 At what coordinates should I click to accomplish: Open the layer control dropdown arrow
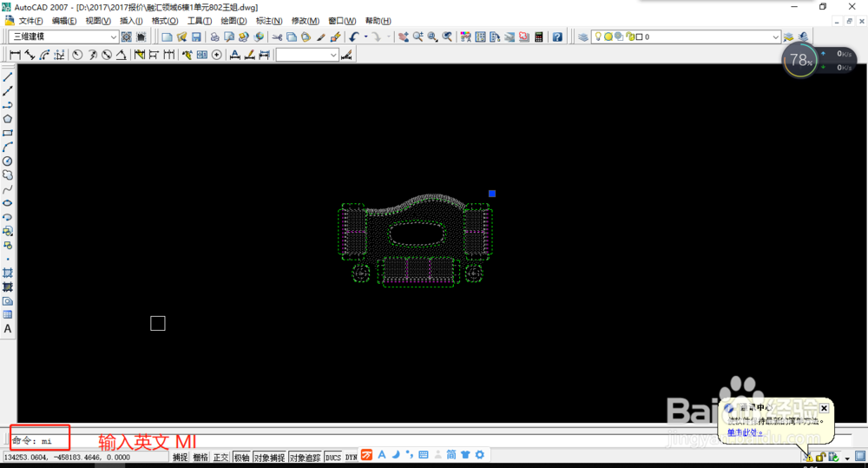click(775, 37)
